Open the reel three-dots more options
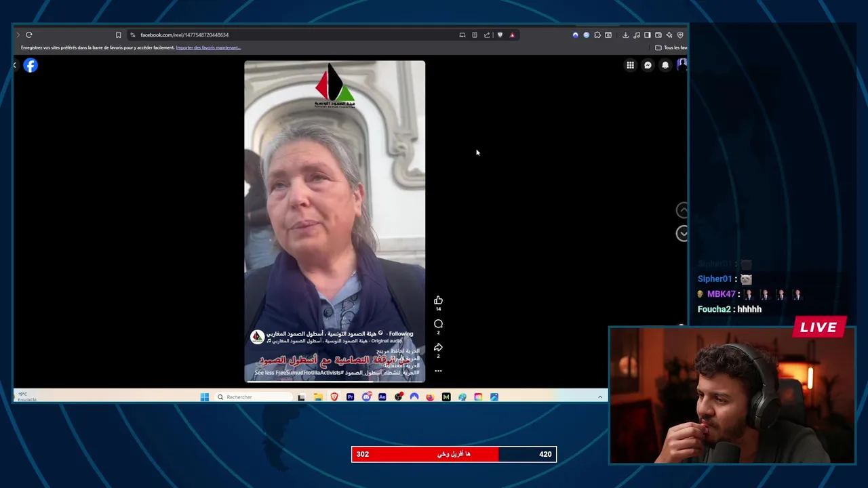Viewport: 868px width, 488px height. pos(438,371)
